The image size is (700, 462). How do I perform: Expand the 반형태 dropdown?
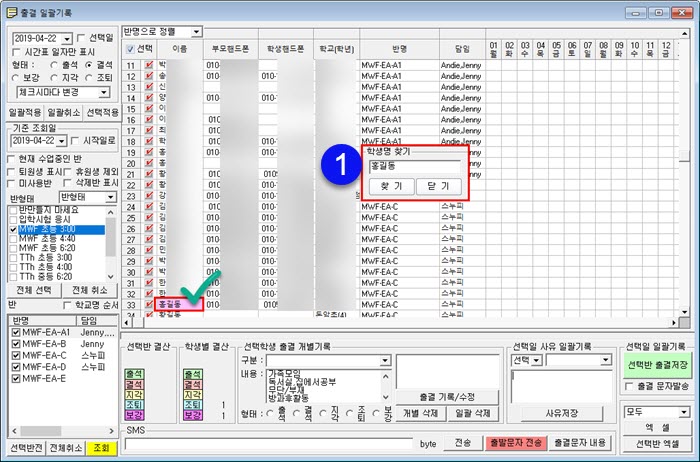[x=110, y=197]
